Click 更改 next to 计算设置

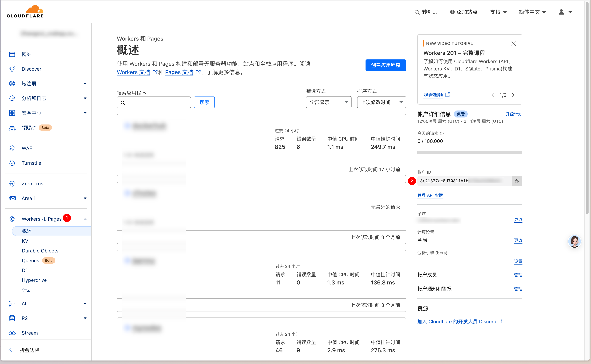click(x=518, y=240)
